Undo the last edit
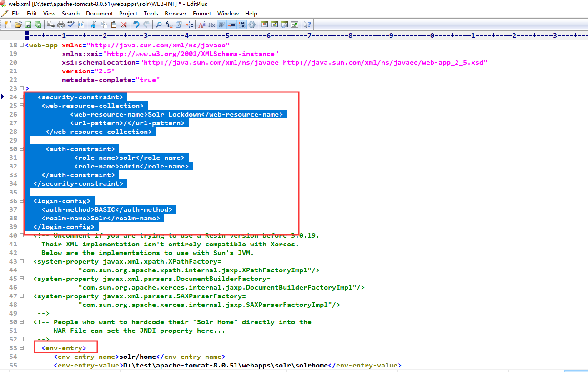The width and height of the screenshot is (588, 372). click(x=136, y=25)
